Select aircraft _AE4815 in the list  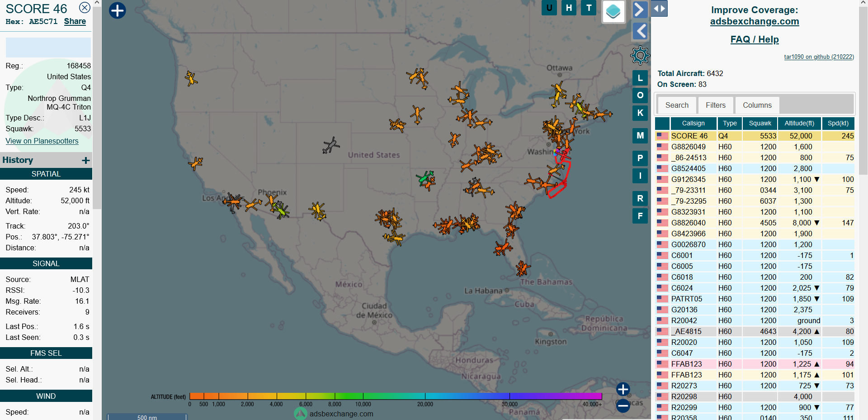[755, 331]
